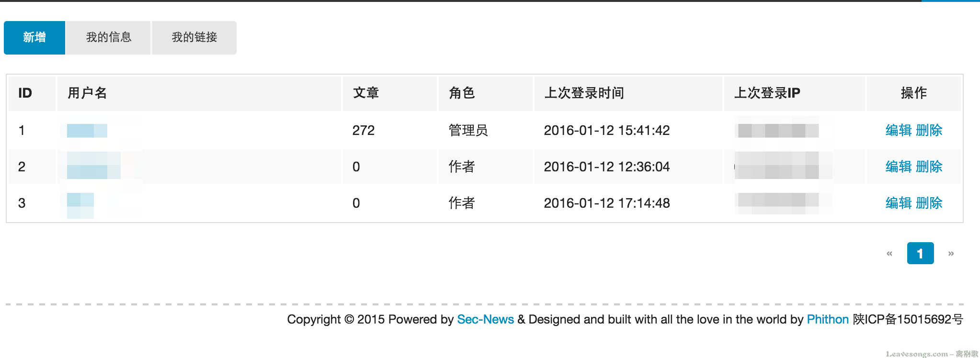Edit user with ID 1
The image size is (980, 358).
coord(899,130)
